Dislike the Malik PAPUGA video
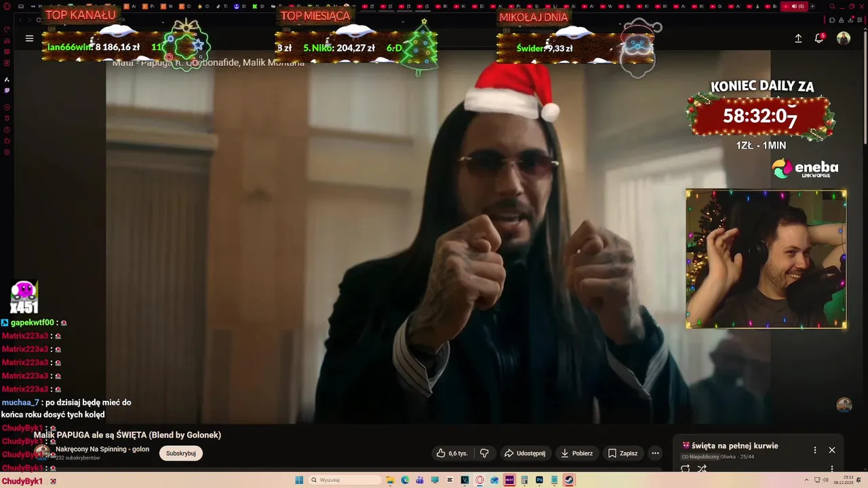The width and height of the screenshot is (868, 488). coord(484,453)
